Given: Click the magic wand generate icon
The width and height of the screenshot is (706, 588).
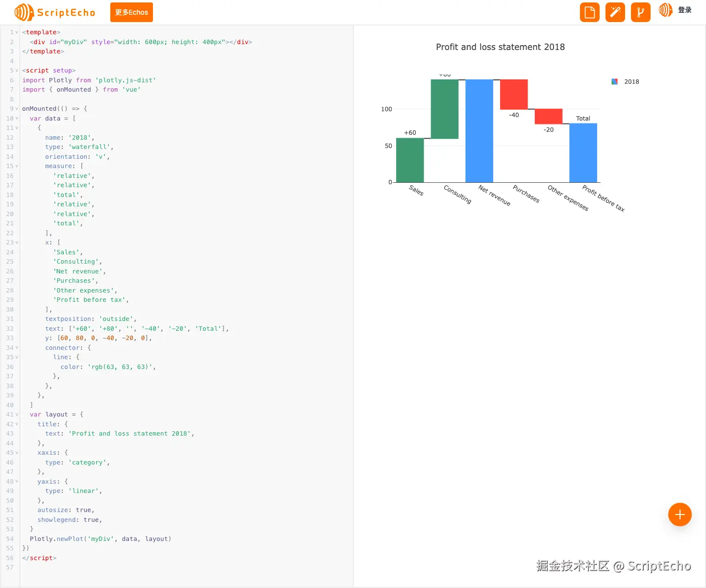Looking at the screenshot, I should [x=615, y=12].
